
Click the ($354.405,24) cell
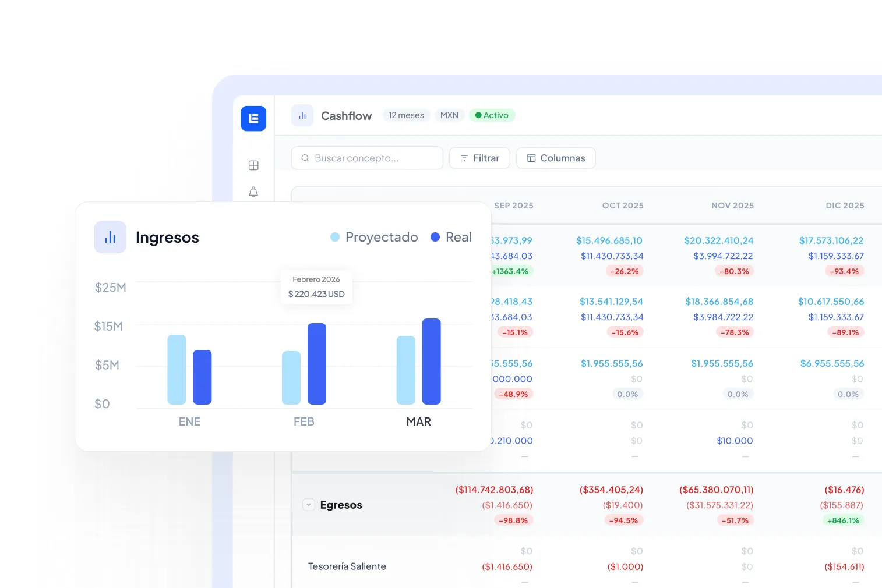pos(612,490)
